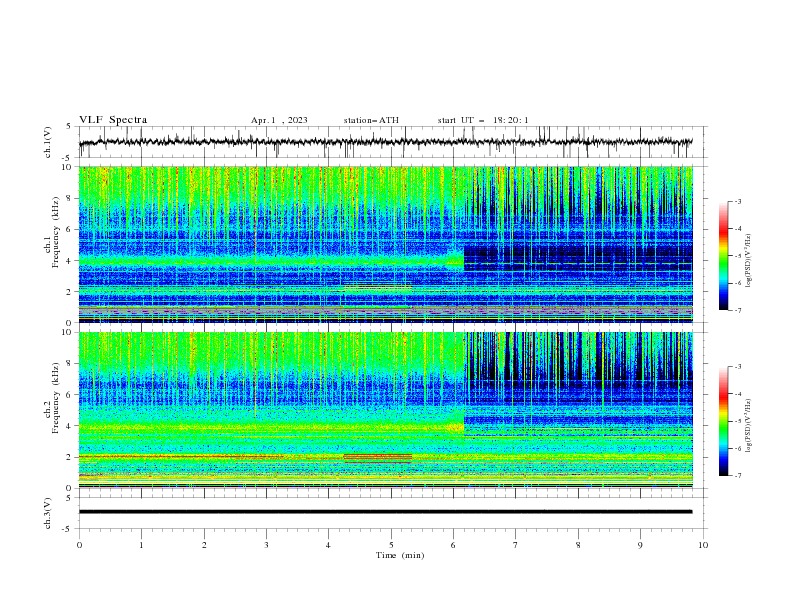Click the "-7" label on ch.1 color scale
792x612 pixels.
tap(738, 310)
